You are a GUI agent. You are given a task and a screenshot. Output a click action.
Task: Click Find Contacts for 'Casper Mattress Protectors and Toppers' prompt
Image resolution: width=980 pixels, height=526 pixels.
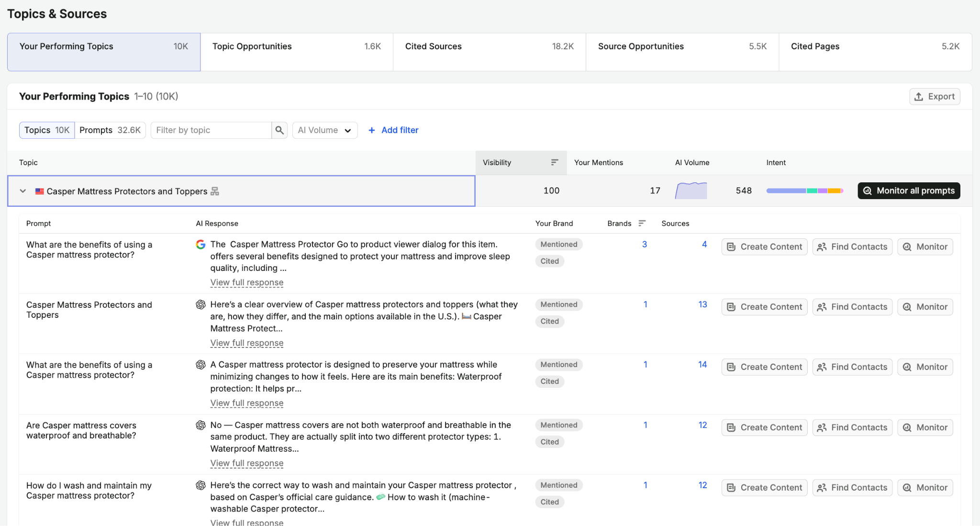tap(852, 307)
